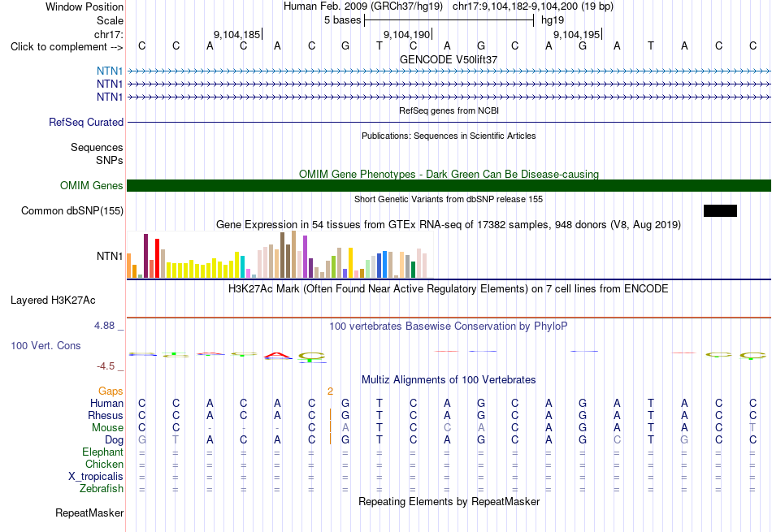Select the Mouse alignment row label

(x=107, y=428)
